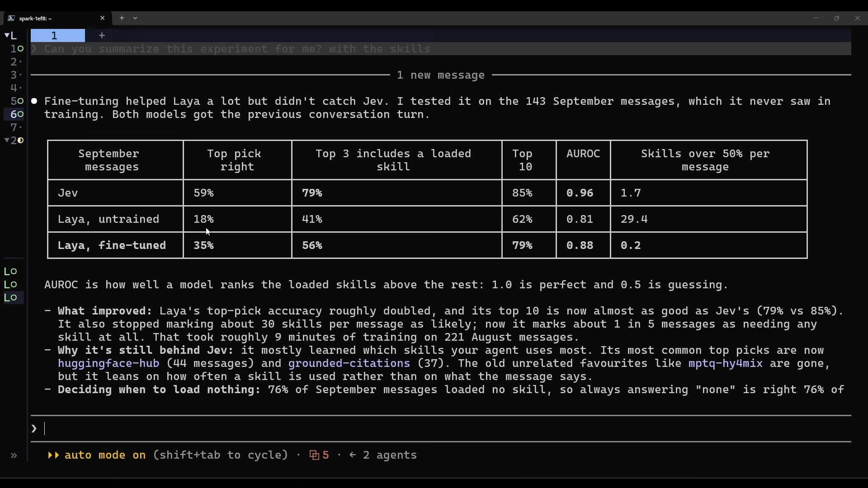The width and height of the screenshot is (868, 488).
Task: Expand the sidebar with the double chevron
Action: 14,455
